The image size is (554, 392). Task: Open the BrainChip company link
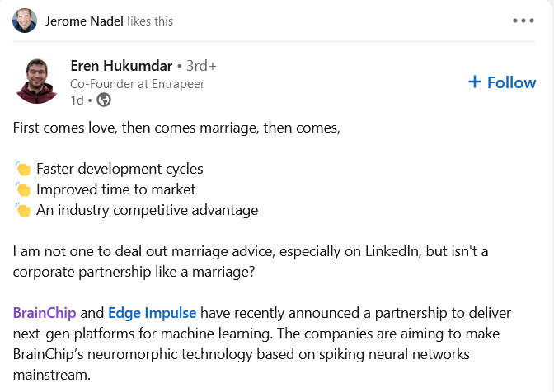(45, 313)
